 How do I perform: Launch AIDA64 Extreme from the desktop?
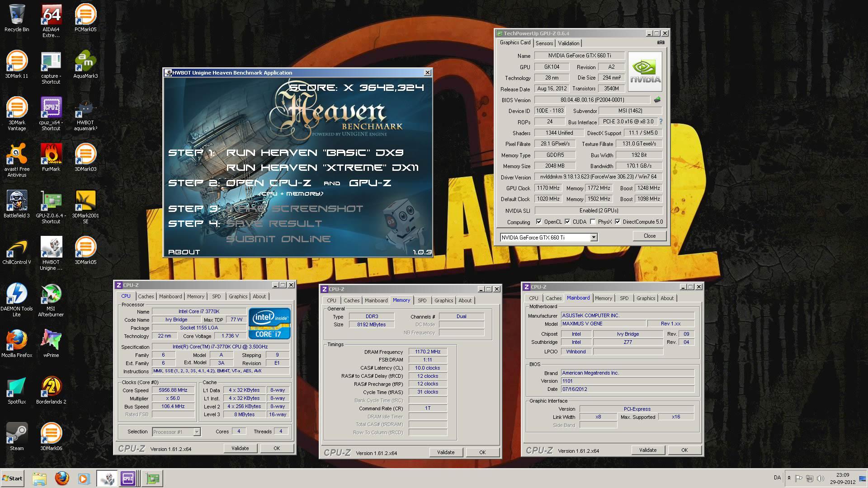[51, 21]
